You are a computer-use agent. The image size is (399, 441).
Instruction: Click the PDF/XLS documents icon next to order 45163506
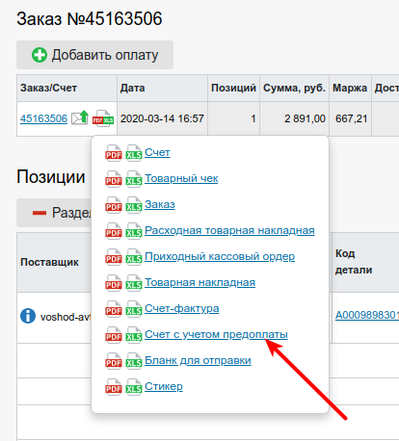pyautogui.click(x=103, y=118)
